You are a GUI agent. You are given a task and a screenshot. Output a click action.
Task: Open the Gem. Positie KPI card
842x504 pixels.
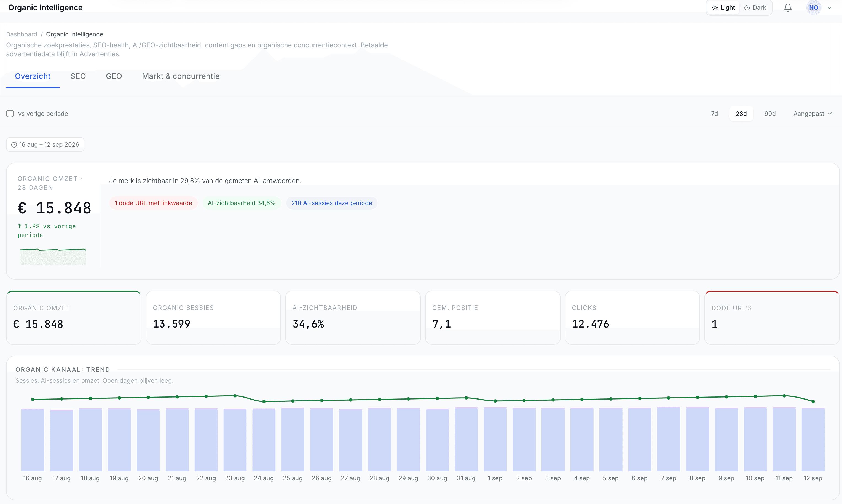click(493, 318)
